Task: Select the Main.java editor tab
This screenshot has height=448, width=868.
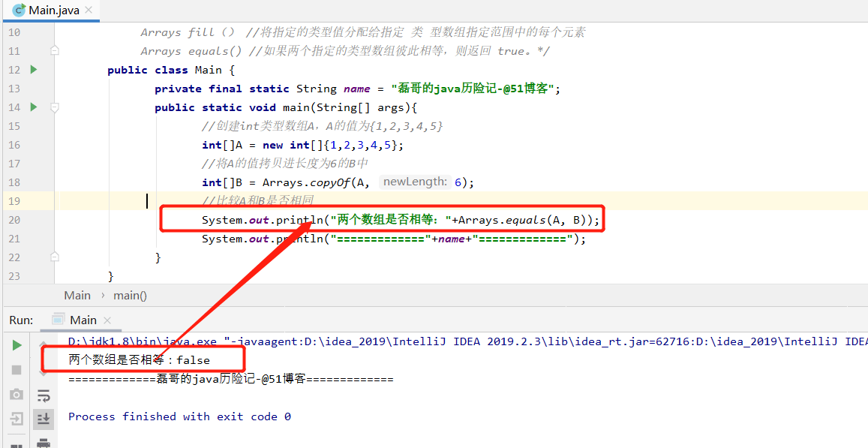Action: 50,11
